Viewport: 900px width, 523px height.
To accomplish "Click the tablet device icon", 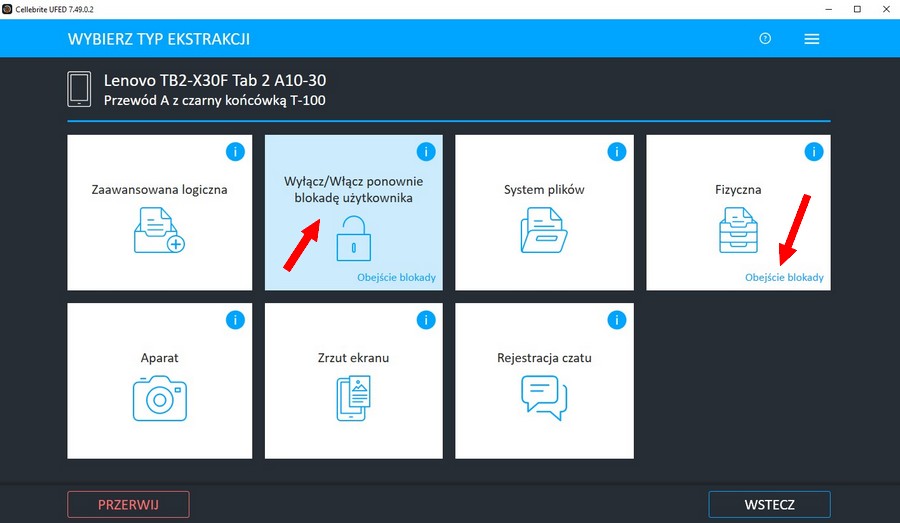I will coord(79,89).
